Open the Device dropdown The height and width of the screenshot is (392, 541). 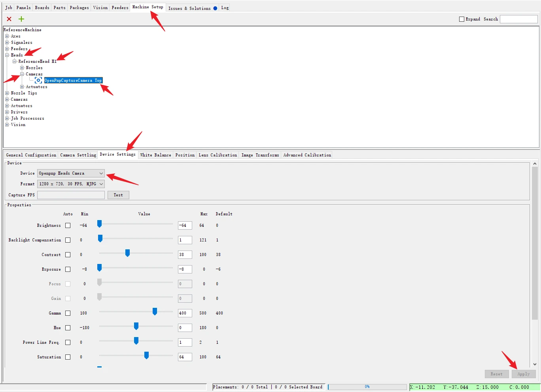pos(71,173)
